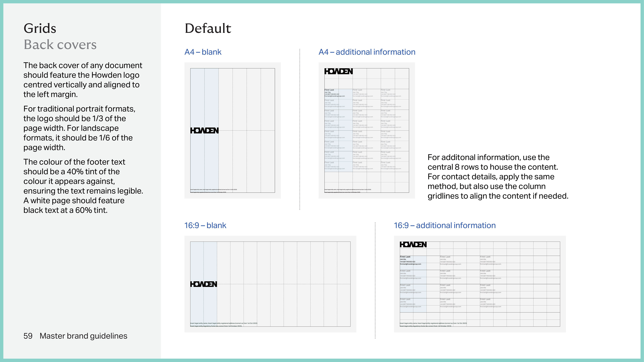Click the Howden logo on 16:9 blank cover

click(x=203, y=284)
